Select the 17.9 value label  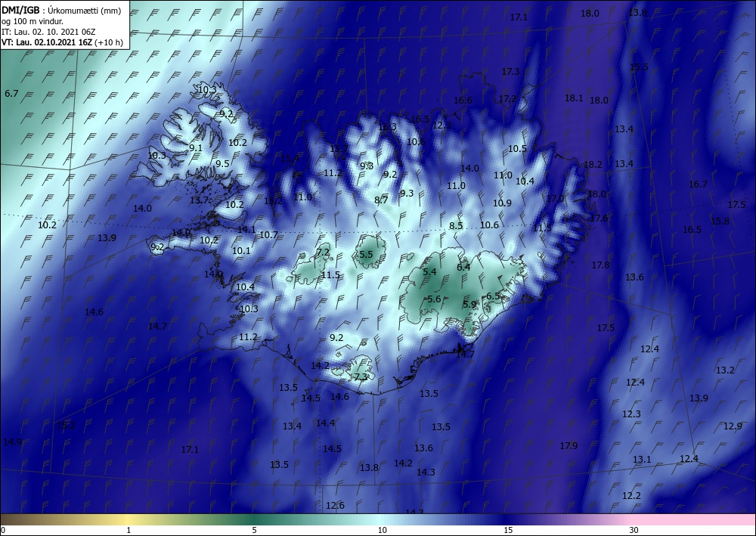pyautogui.click(x=569, y=446)
